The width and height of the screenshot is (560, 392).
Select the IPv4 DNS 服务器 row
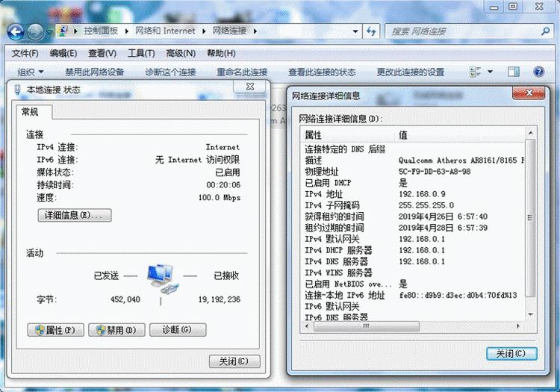(414, 261)
